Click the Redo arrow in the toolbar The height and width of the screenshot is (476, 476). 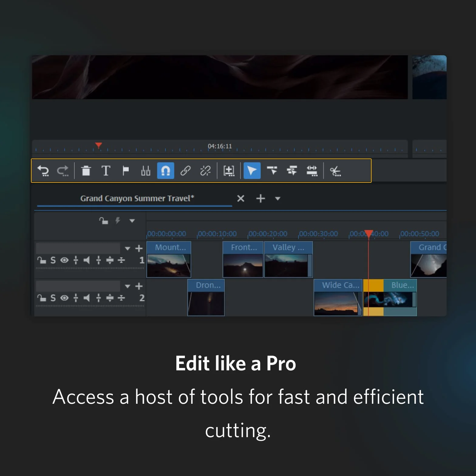point(63,171)
